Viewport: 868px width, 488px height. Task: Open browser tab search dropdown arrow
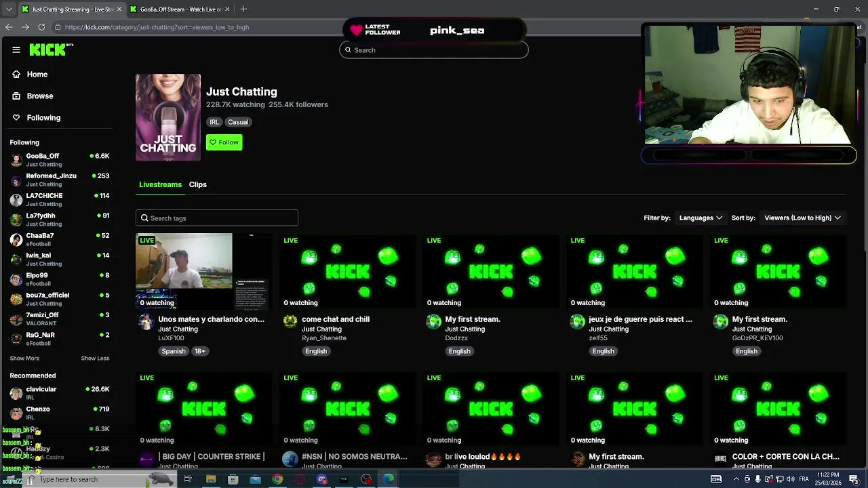click(x=9, y=9)
